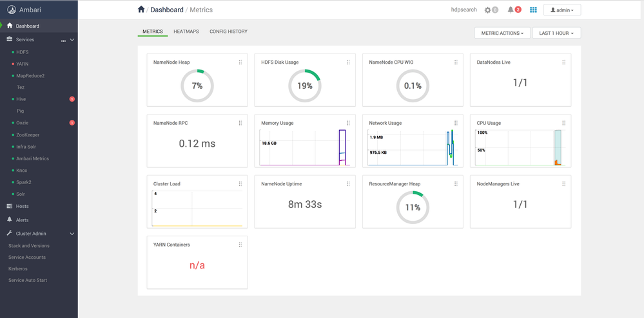644x318 pixels.
Task: Click NameNode Heap 7% gauge
Action: (x=197, y=86)
